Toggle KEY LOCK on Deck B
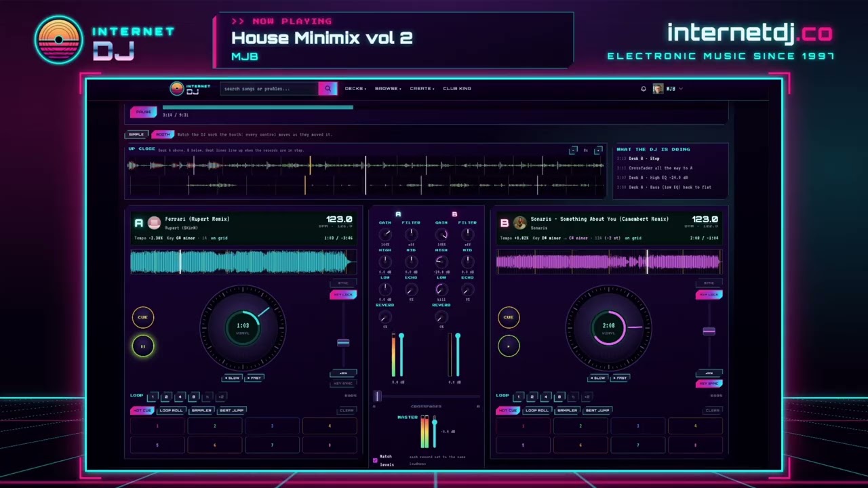The image size is (868, 488). coord(709,295)
